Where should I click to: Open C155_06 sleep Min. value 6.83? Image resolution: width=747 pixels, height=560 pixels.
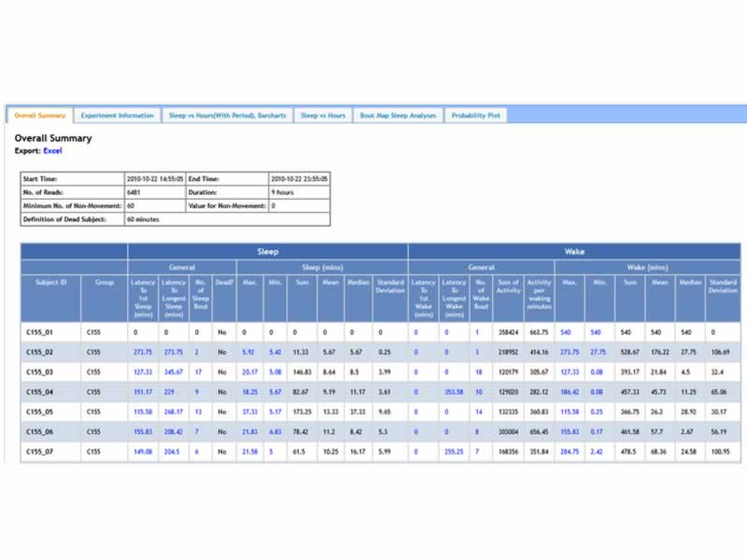point(275,431)
